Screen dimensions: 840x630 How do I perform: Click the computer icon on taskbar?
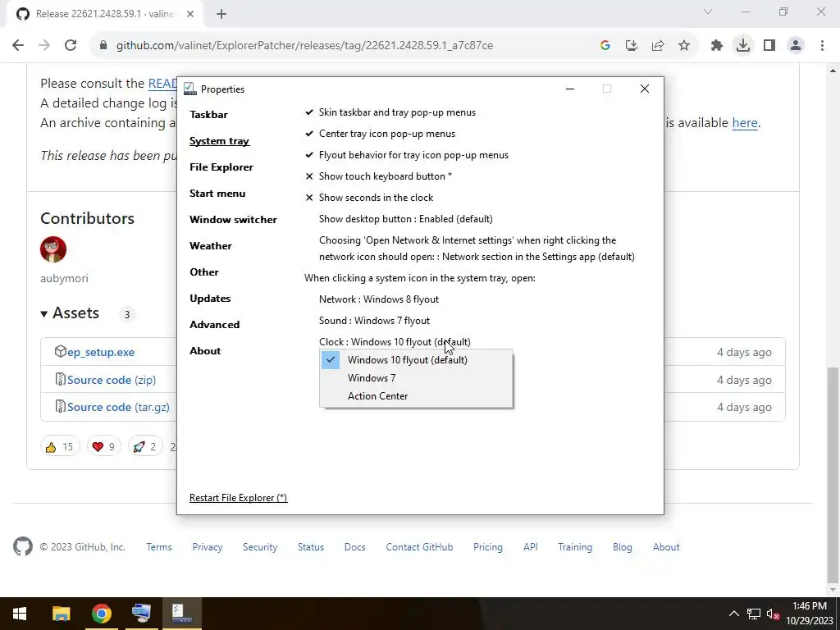141,614
